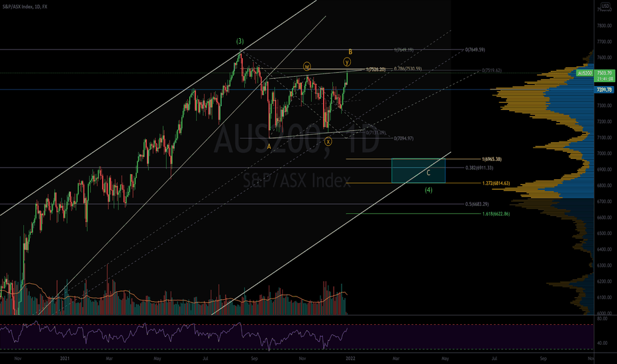Click the 80.00 RSI scale label
617x364 pixels.
pos(602,319)
